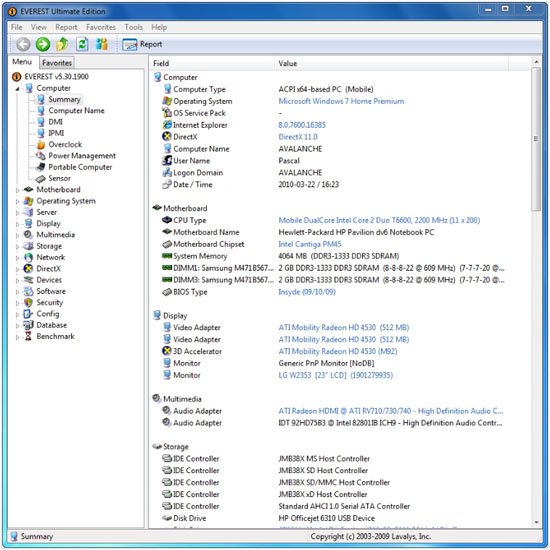
Task: Switch to the Favorites tab
Action: click(57, 63)
